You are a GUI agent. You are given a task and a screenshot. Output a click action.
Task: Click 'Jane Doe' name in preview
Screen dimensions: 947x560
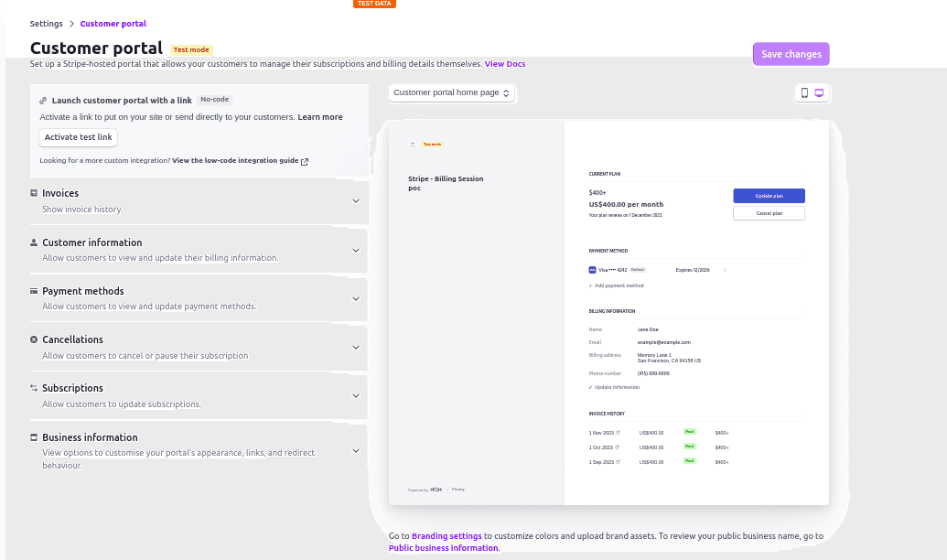coord(648,329)
